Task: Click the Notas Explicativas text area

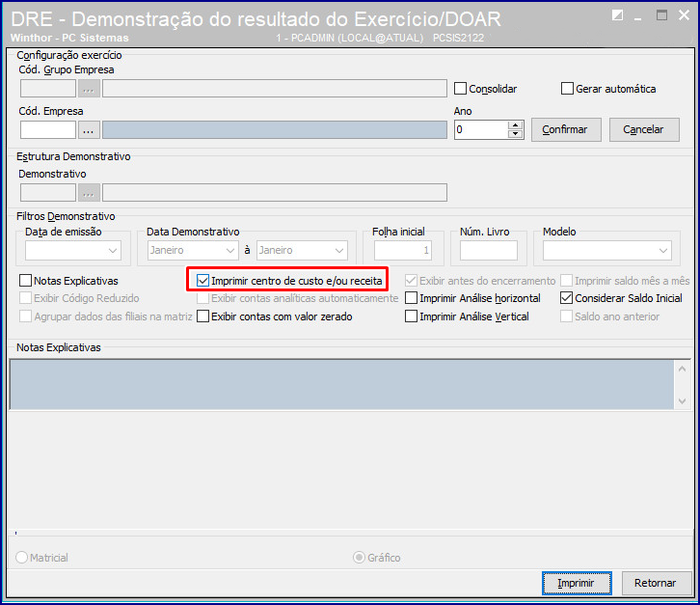Action: 341,384
